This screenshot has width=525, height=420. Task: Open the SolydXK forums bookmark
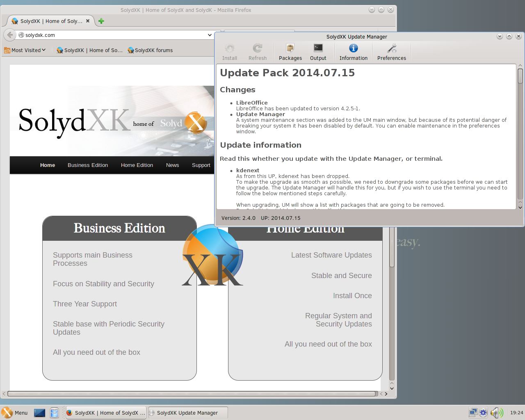point(150,50)
